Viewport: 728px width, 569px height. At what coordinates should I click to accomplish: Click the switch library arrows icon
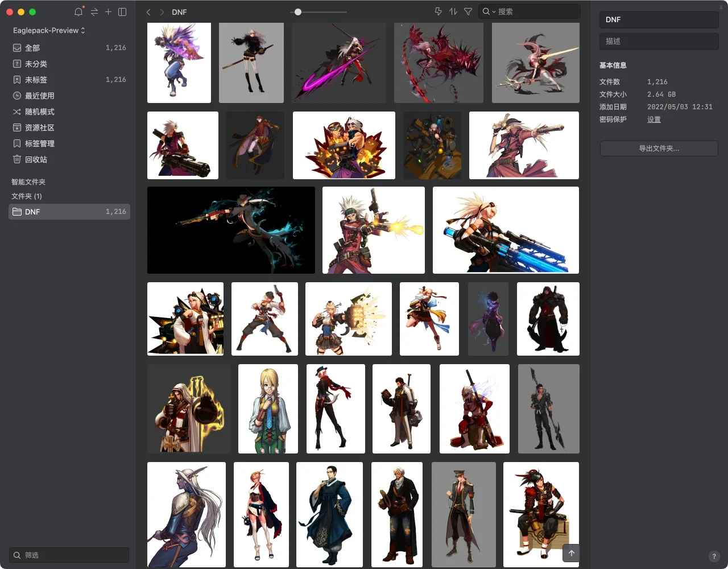coord(94,11)
